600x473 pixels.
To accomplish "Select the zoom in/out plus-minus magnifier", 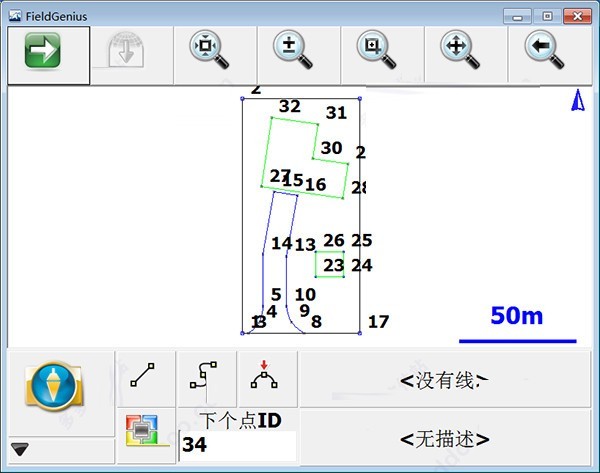I will [x=293, y=50].
